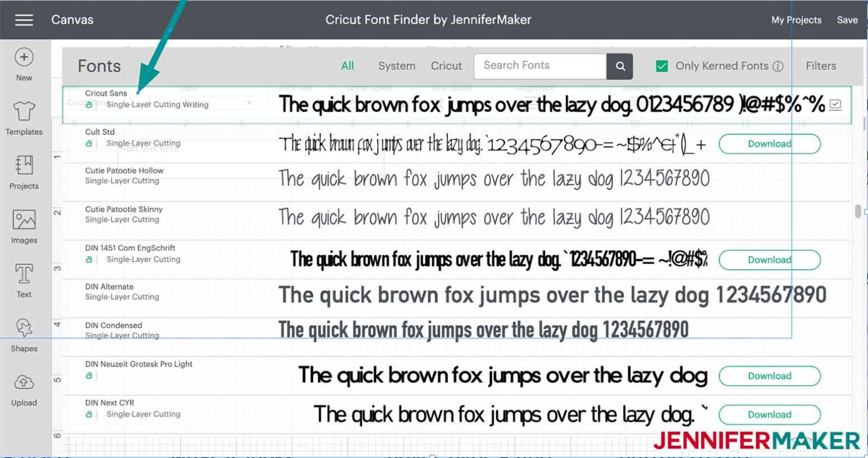The height and width of the screenshot is (458, 868).
Task: Click the Cricut Sans checkmark icon at row end
Action: 835,104
